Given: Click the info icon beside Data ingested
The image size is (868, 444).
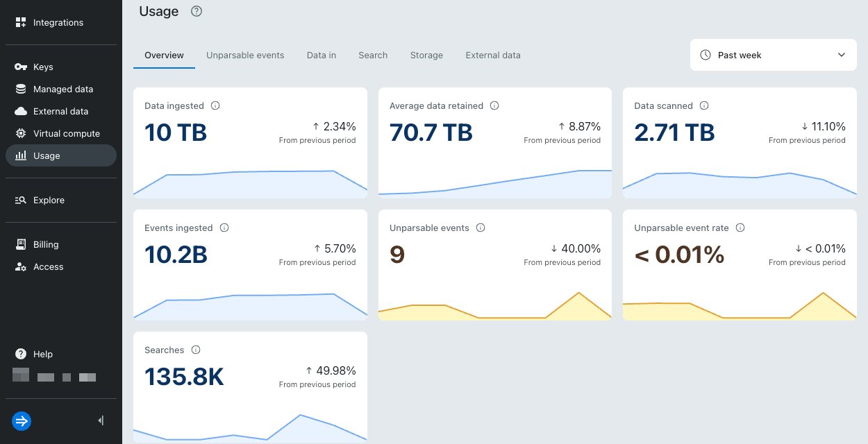Looking at the screenshot, I should click(x=215, y=105).
